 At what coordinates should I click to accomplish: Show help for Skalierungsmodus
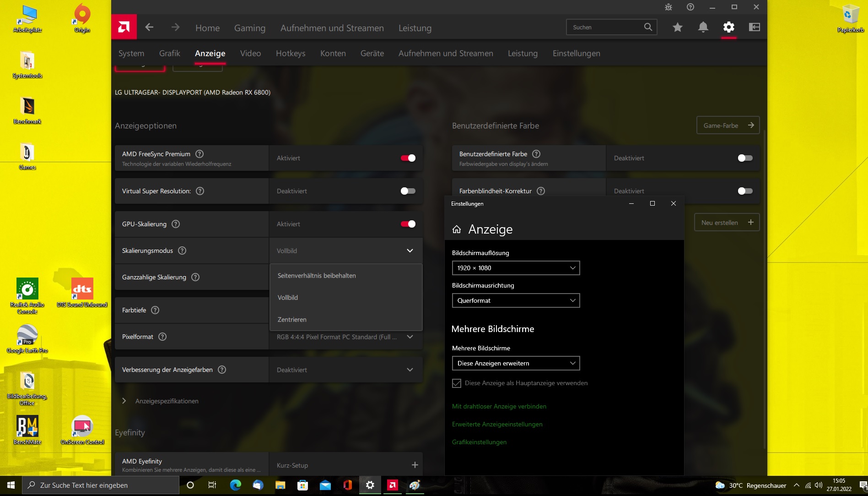click(182, 251)
